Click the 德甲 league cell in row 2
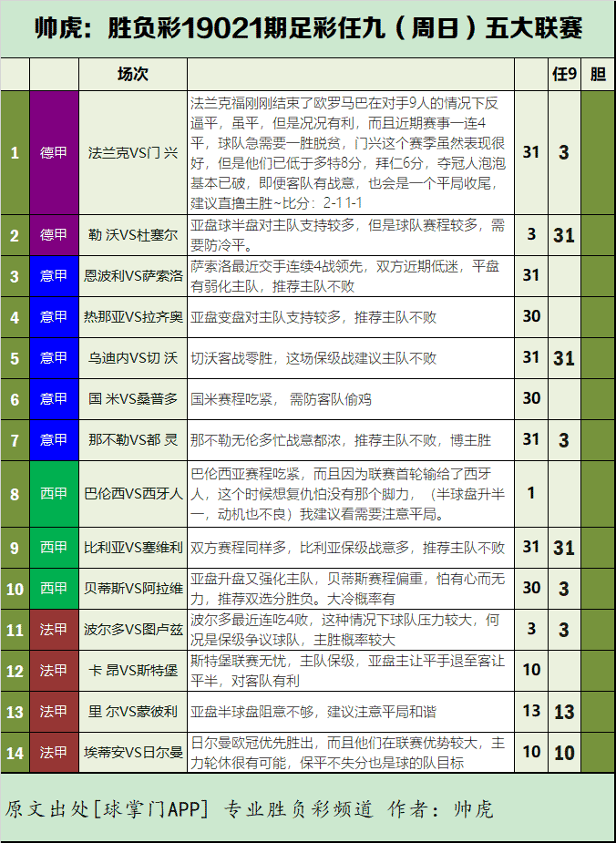 click(x=54, y=235)
